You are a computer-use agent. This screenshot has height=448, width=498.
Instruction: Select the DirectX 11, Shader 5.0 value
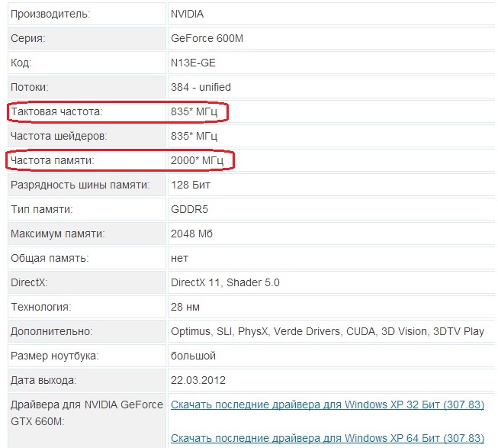225,282
